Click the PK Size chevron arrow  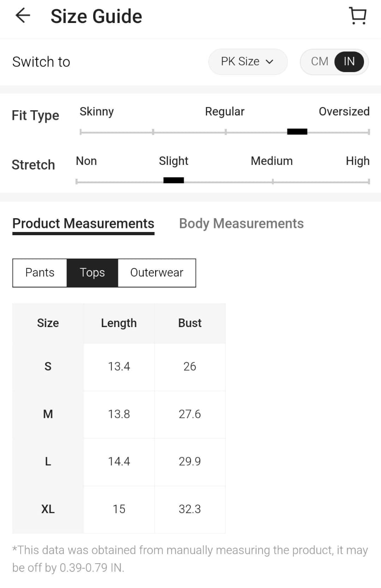270,62
